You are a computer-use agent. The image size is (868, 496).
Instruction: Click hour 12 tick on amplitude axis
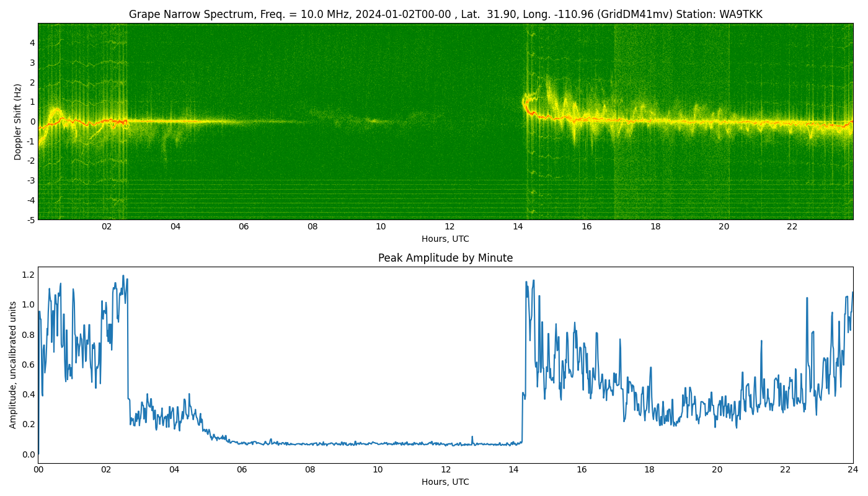(x=446, y=469)
